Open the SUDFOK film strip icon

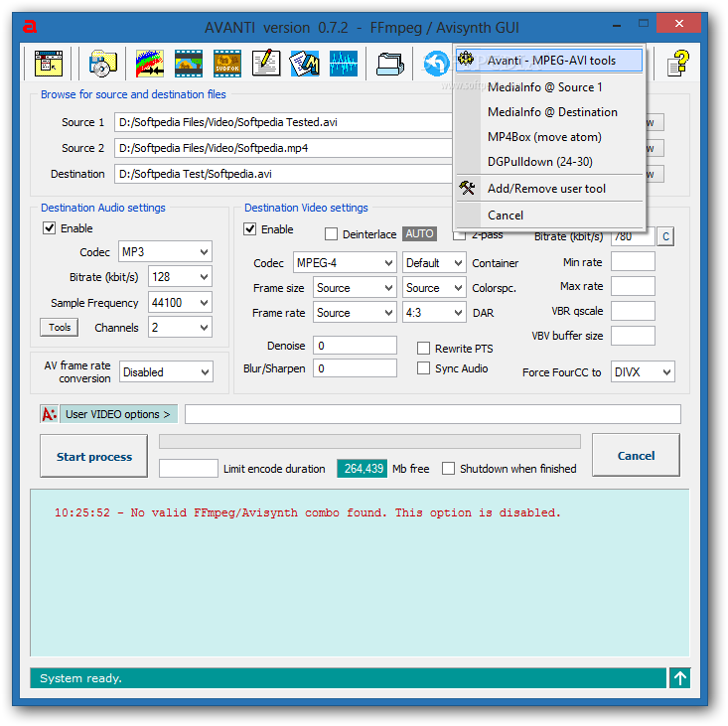point(227,64)
